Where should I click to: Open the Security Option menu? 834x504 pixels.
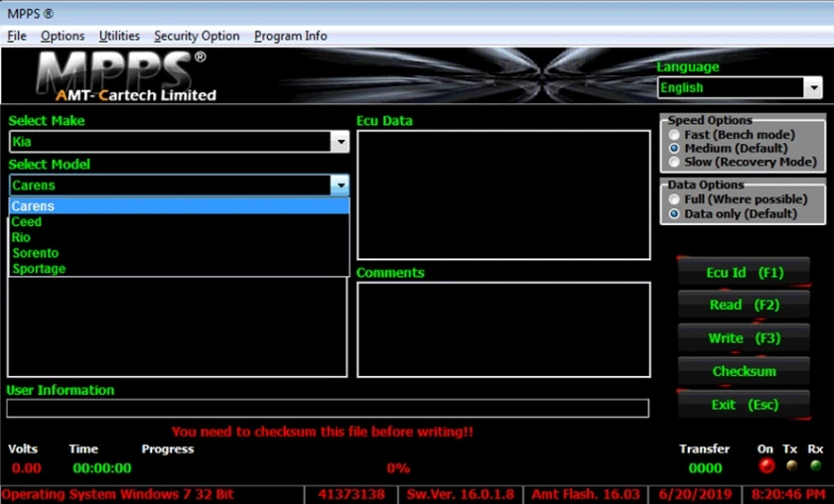(x=197, y=36)
